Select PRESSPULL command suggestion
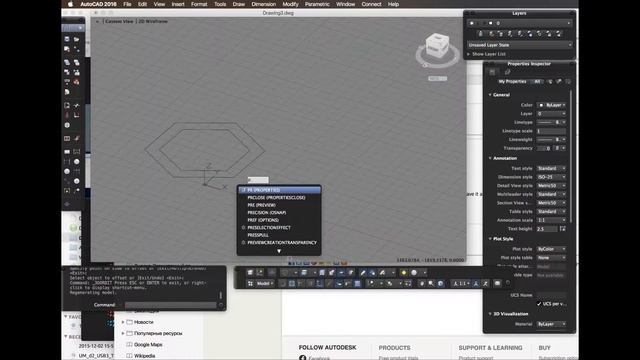 [279, 235]
